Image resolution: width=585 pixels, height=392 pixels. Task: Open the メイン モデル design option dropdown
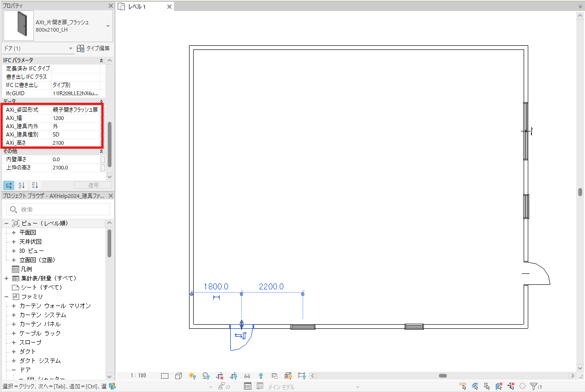tap(313, 387)
